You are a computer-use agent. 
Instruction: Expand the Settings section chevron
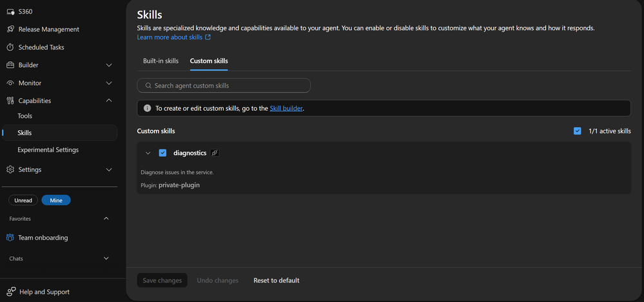click(109, 169)
